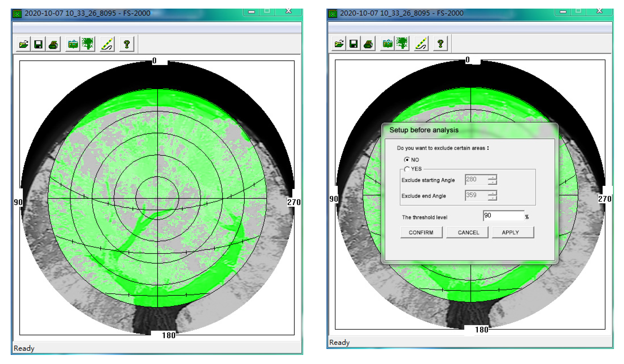The image size is (624, 364).
Task: Click pencil draw icon in left window
Action: [107, 45]
